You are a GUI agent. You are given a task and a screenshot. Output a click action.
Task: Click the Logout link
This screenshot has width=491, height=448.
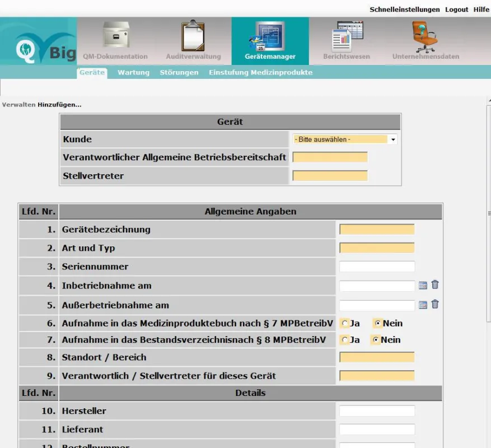tap(456, 10)
